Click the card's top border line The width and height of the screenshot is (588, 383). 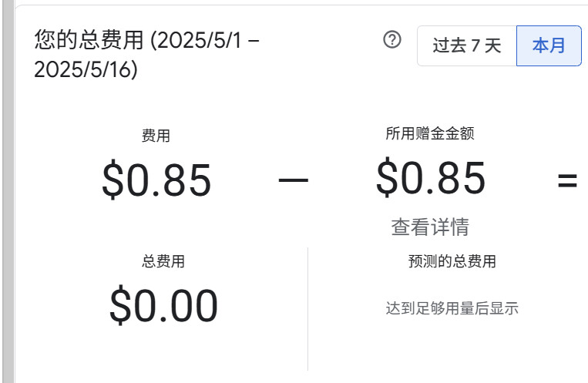(301, 5)
